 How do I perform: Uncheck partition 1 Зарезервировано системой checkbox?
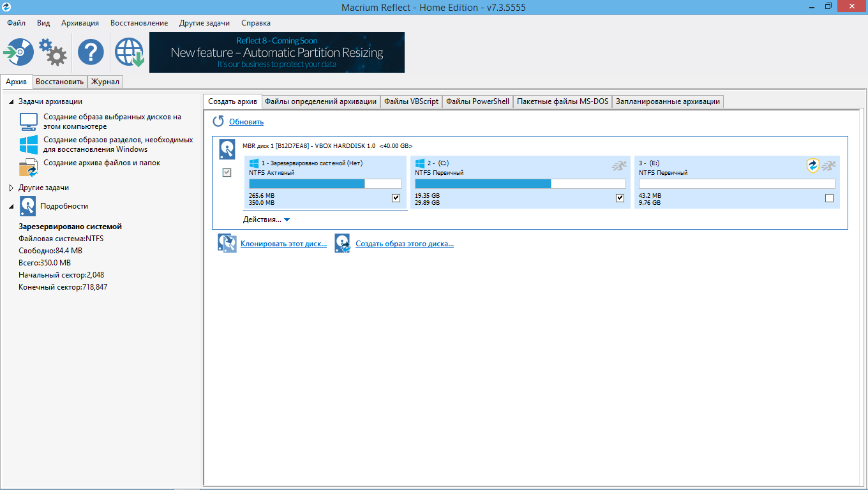click(396, 198)
